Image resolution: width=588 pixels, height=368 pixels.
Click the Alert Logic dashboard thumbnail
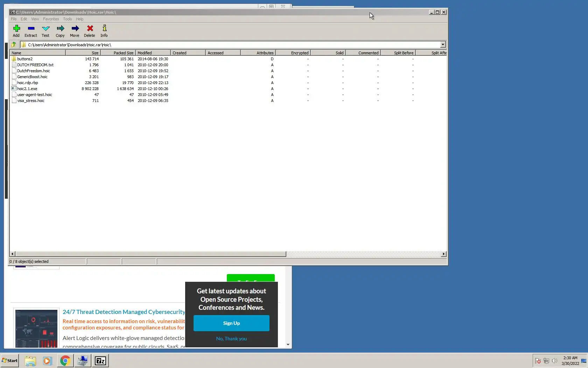(36, 328)
